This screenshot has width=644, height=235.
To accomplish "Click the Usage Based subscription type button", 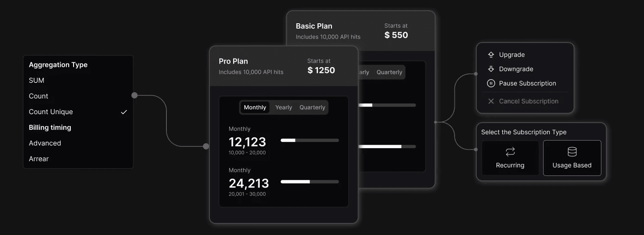I will (x=572, y=158).
